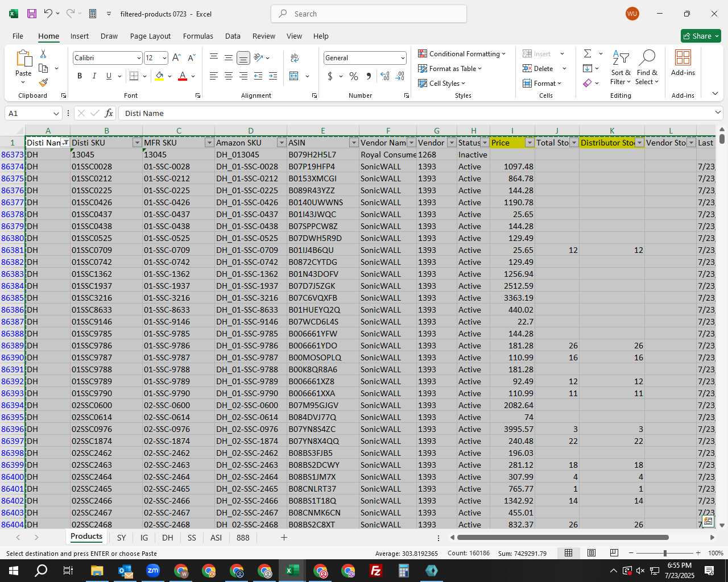Open the General number format dropdown

(403, 58)
